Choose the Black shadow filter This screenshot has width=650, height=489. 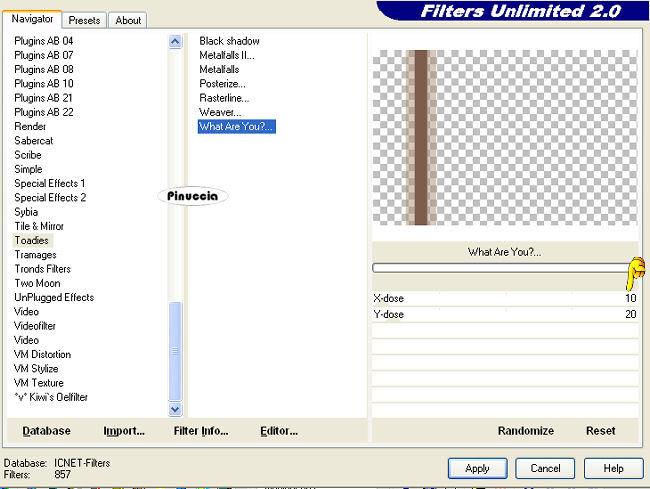(x=229, y=41)
